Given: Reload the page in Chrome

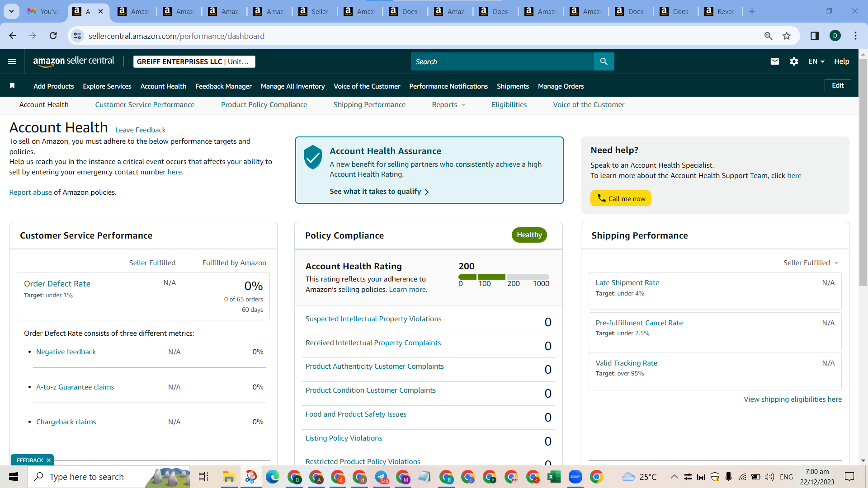Looking at the screenshot, I should click(x=53, y=36).
